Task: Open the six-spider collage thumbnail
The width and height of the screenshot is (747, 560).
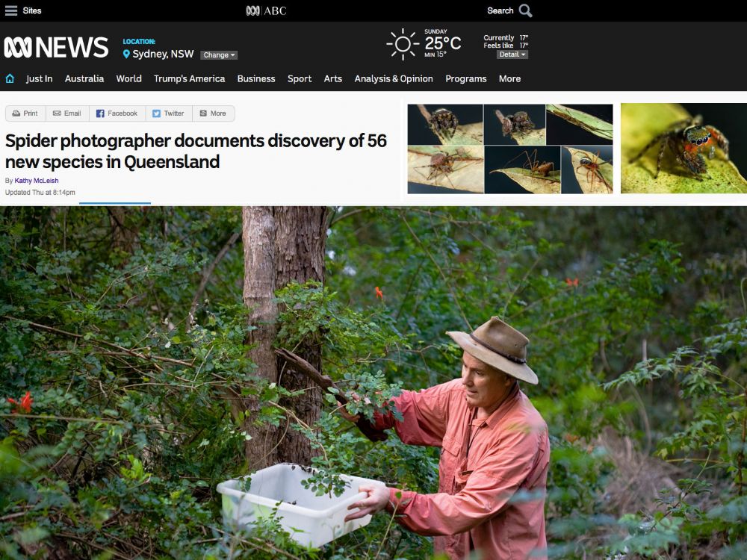Action: [510, 149]
